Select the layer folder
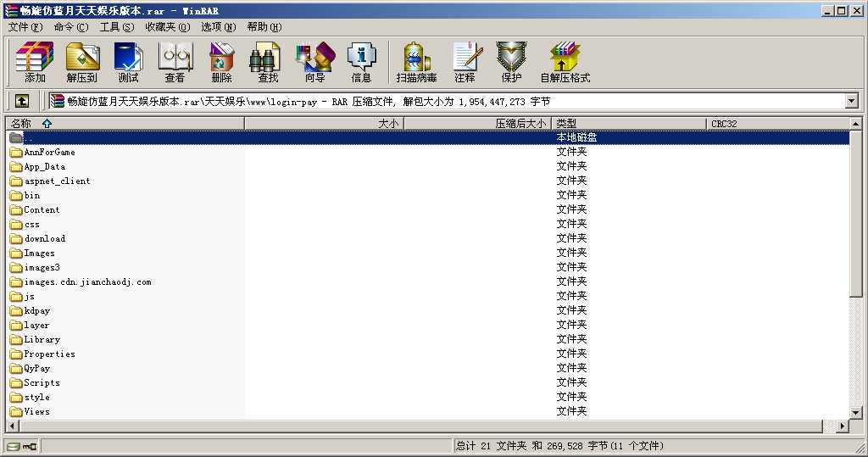Image resolution: width=868 pixels, height=457 pixels. (30, 325)
